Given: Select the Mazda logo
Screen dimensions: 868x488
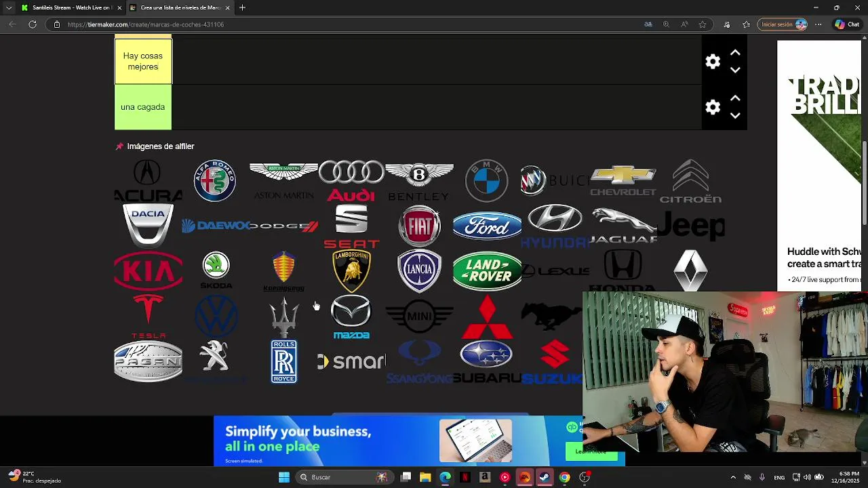Looking at the screenshot, I should (351, 316).
